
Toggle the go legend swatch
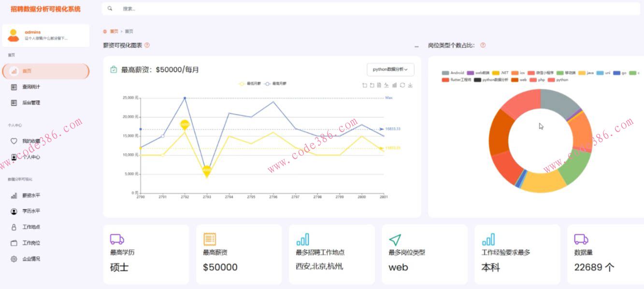[x=616, y=73]
